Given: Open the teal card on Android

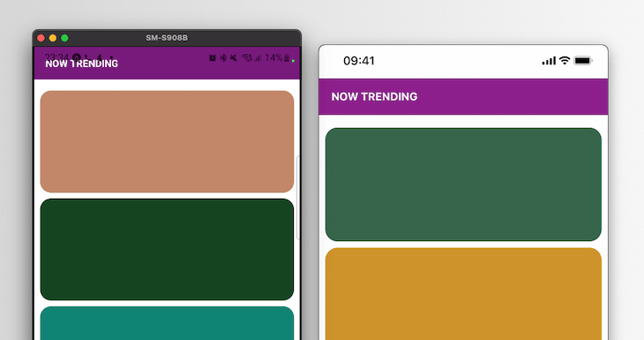Looking at the screenshot, I should pyautogui.click(x=167, y=323).
